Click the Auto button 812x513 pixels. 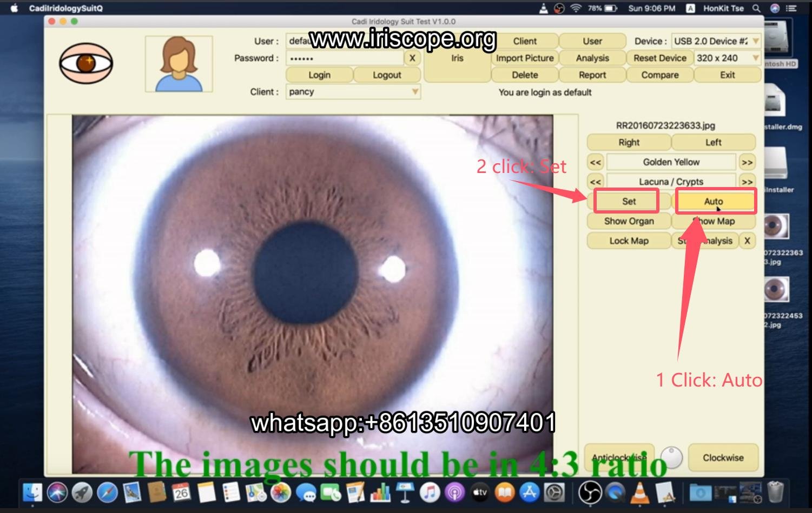pos(713,202)
